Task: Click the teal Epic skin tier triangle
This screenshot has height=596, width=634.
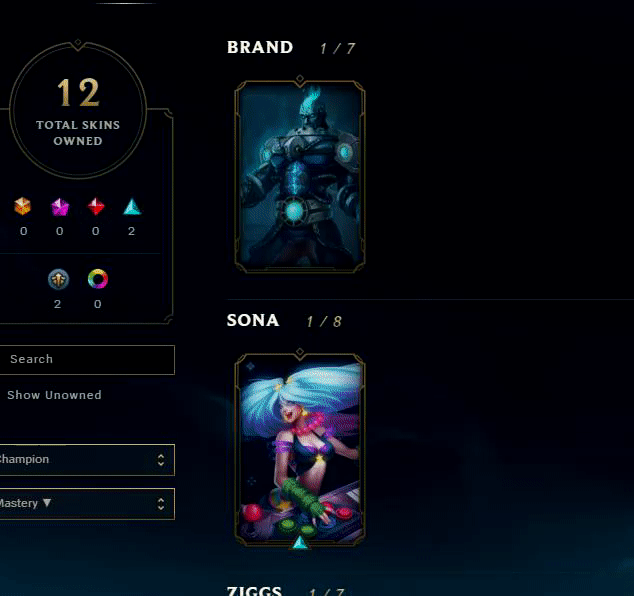Action: pos(132,207)
